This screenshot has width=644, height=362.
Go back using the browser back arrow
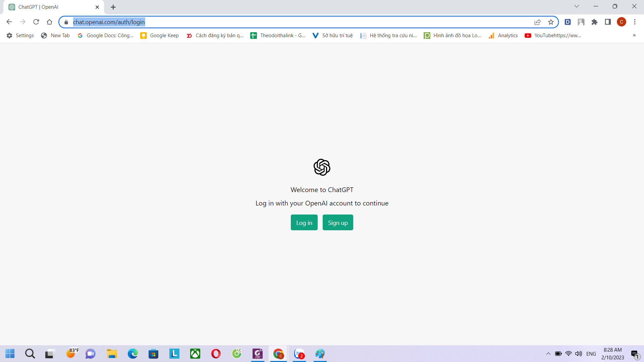[9, 22]
